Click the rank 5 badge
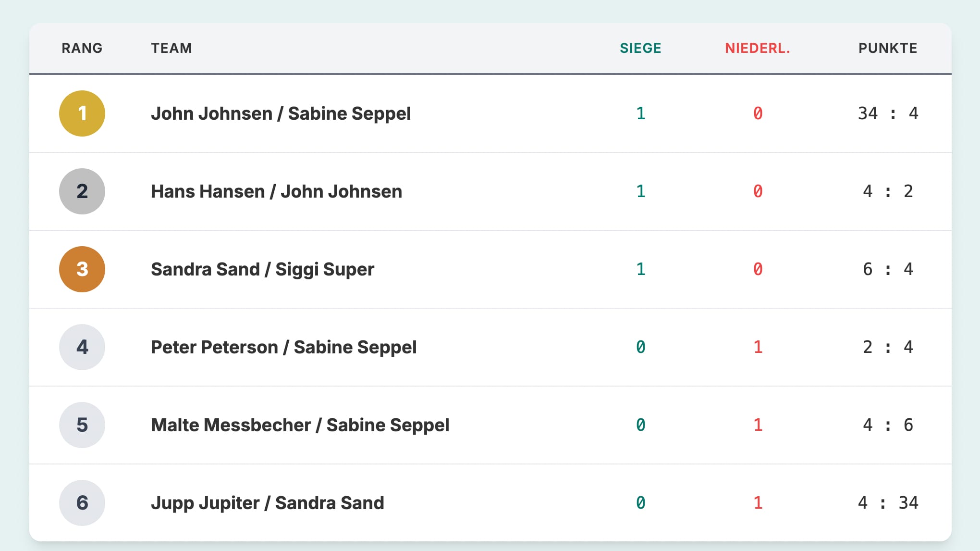 pyautogui.click(x=82, y=425)
